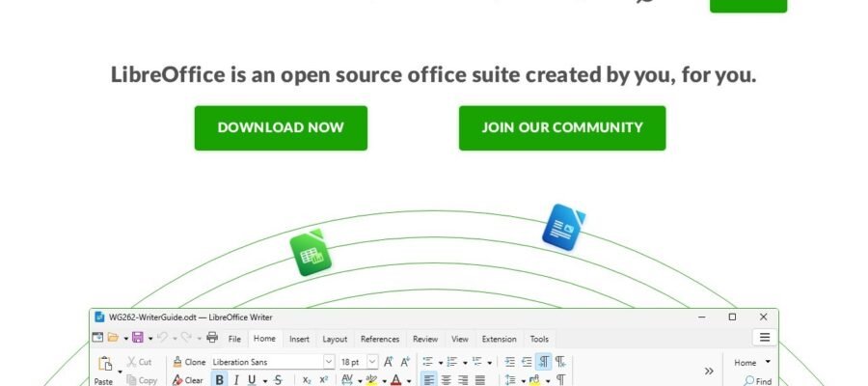Screen dimensions: 868x386
Task: Click the Character spacing AV icon
Action: pos(347,380)
